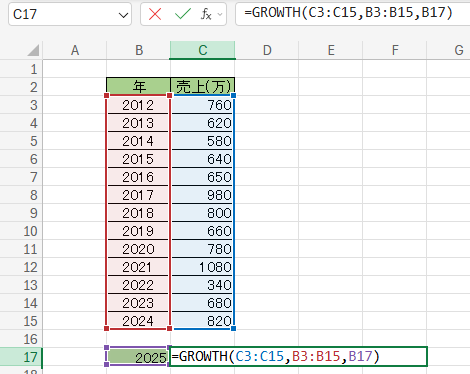Click the cell containing 2019
This screenshot has height=374, width=470.
tap(138, 231)
